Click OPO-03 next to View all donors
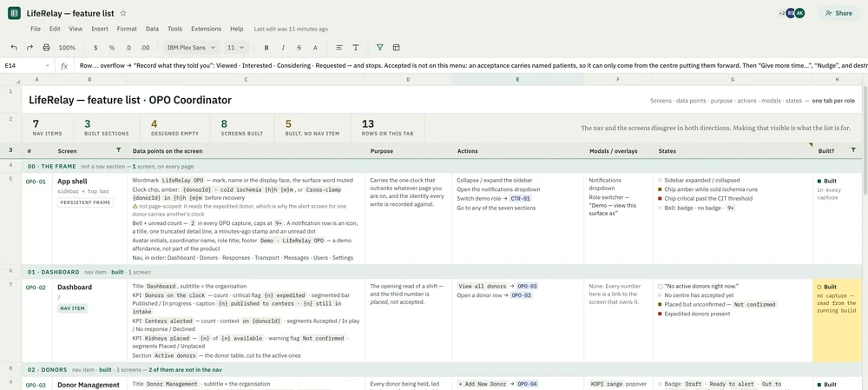868x390 pixels. coord(527,286)
